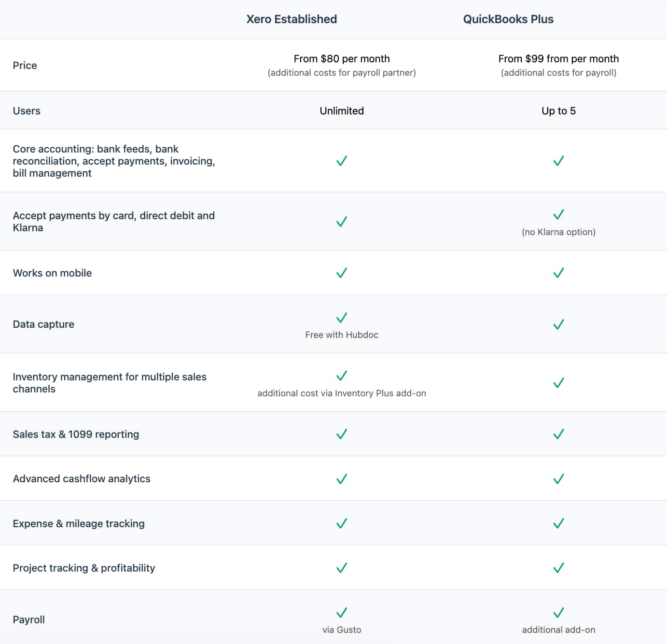This screenshot has height=644, width=667.
Task: Click Xero checkmark above Free with Hubdoc
Action: tap(342, 318)
